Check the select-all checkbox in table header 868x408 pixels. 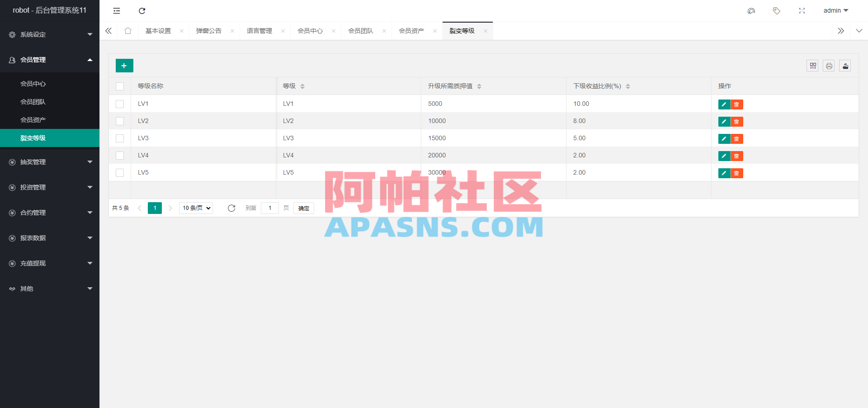pos(120,86)
